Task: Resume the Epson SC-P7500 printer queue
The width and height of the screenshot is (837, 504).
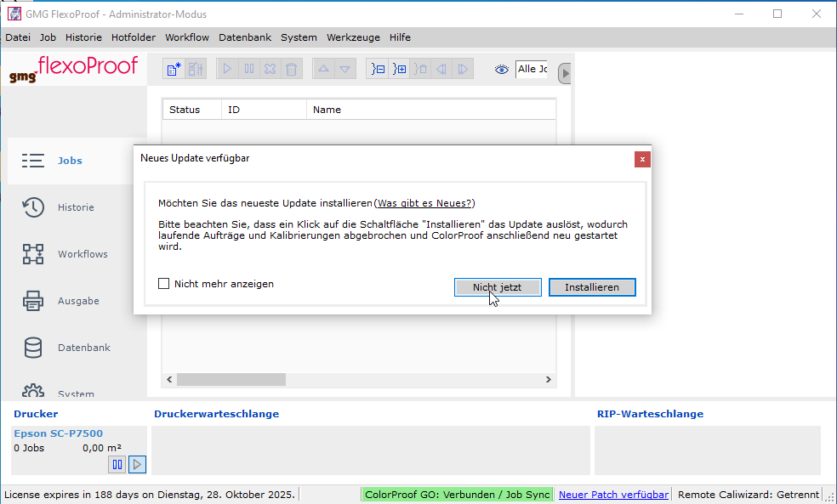Action: coord(137,465)
